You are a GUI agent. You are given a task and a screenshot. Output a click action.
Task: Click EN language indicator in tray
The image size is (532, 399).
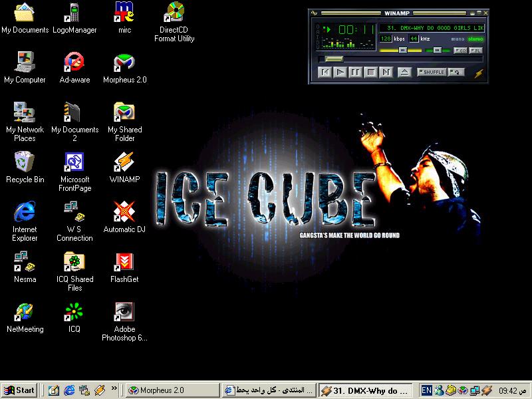[x=426, y=390]
